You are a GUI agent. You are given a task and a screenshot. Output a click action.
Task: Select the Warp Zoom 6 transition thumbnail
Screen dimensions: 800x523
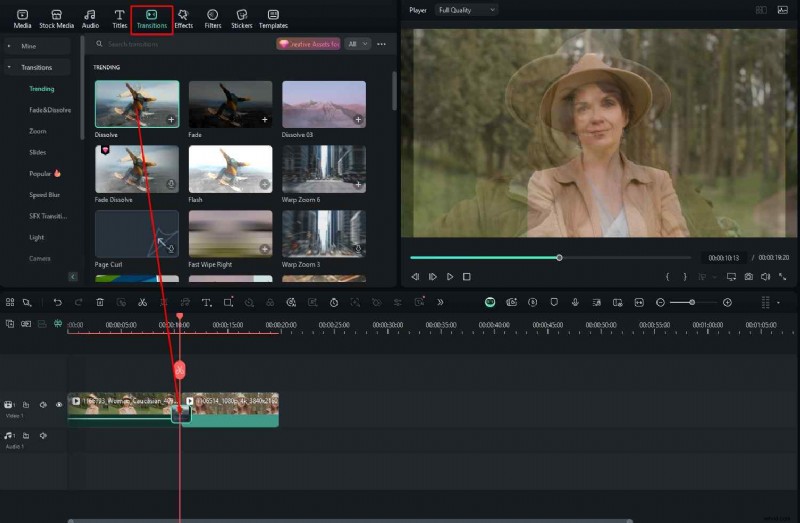[323, 169]
